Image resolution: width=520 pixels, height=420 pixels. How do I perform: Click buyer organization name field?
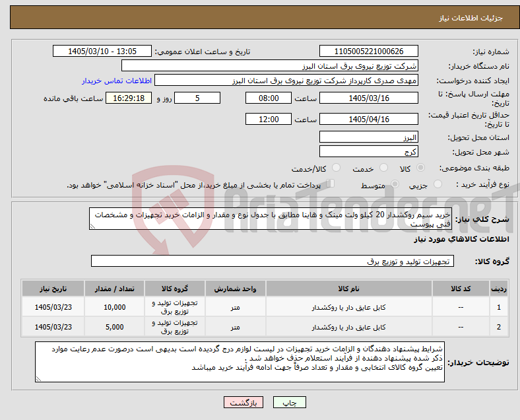(x=270, y=65)
